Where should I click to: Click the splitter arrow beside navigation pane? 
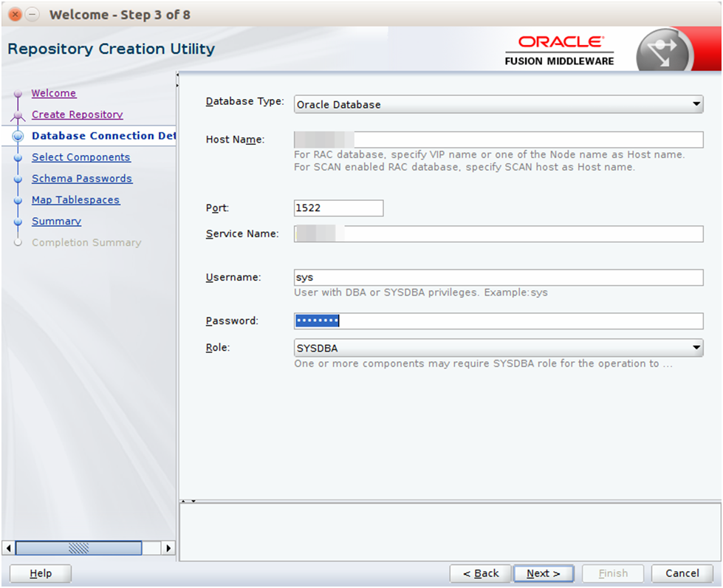tap(177, 81)
